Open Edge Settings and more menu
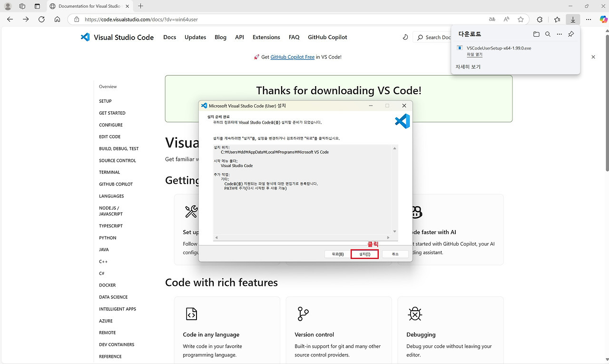The height and width of the screenshot is (364, 609). (x=589, y=20)
